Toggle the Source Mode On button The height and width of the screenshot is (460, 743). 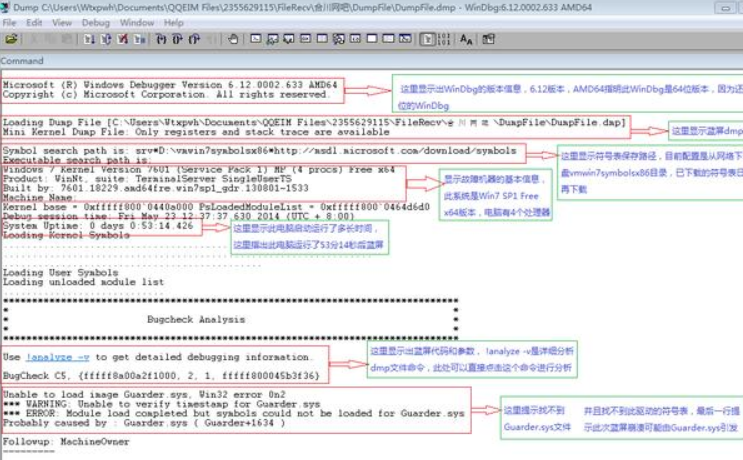427,40
